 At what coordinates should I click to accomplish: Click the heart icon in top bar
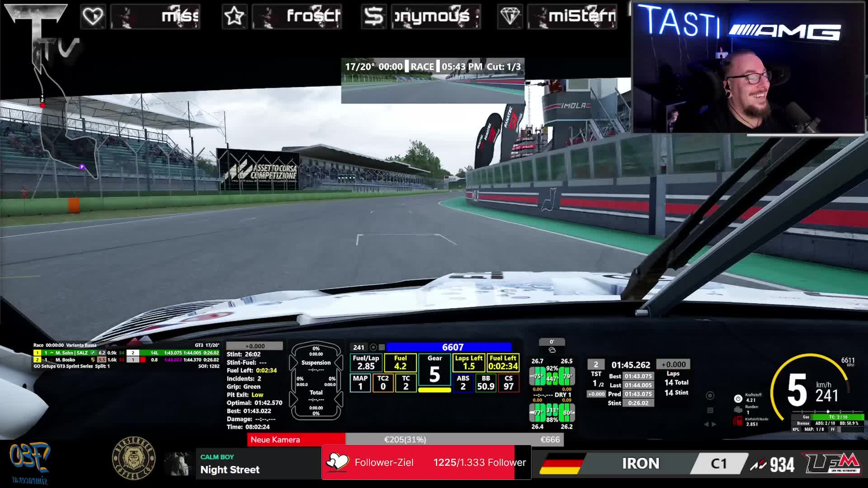93,17
